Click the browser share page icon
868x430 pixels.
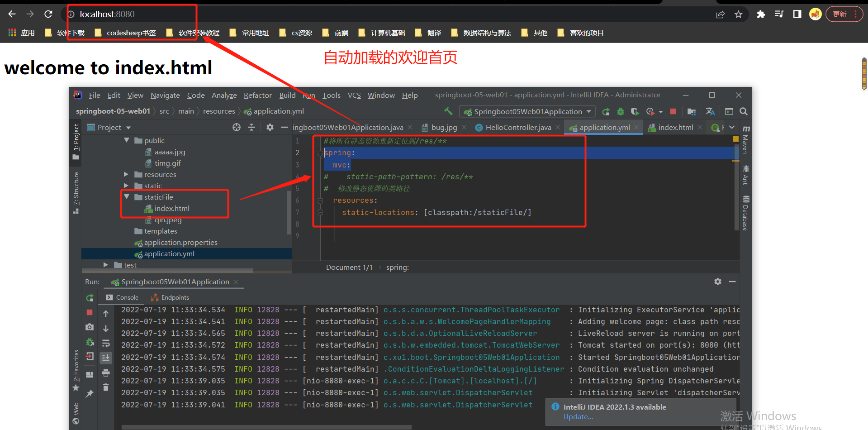pyautogui.click(x=721, y=14)
